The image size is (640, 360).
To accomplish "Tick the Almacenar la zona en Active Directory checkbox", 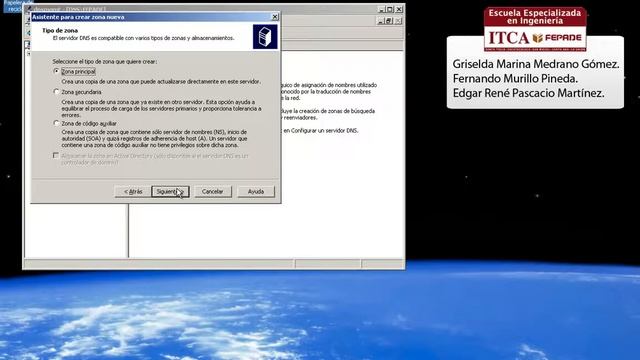I will (x=56, y=156).
